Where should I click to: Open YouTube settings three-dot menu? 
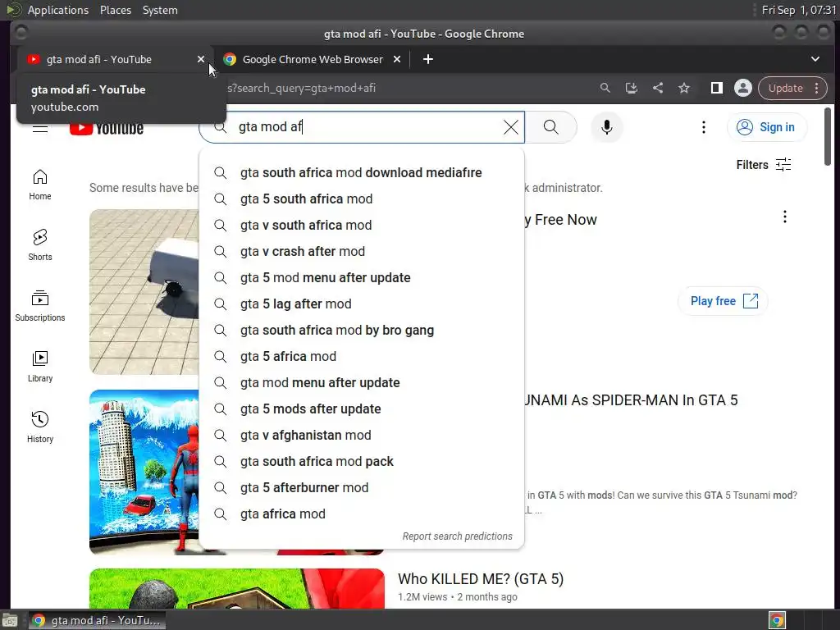coord(703,127)
